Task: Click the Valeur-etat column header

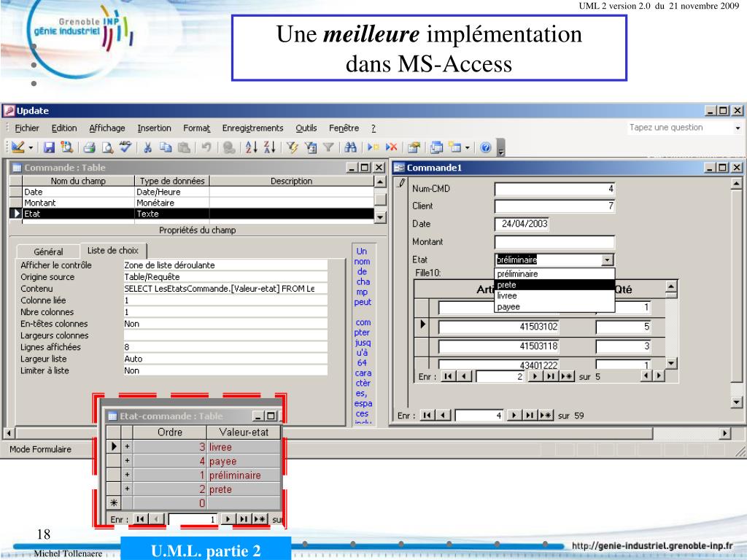Action: [x=244, y=432]
